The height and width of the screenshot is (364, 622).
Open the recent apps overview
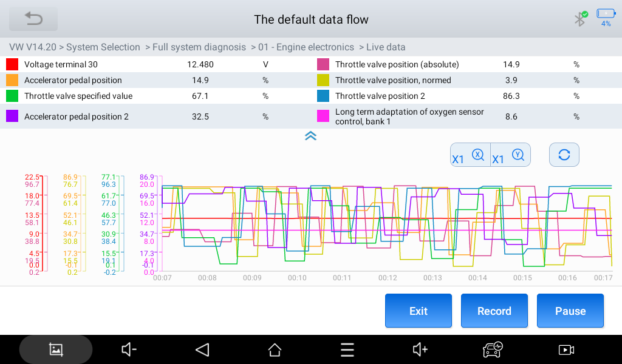tap(347, 349)
